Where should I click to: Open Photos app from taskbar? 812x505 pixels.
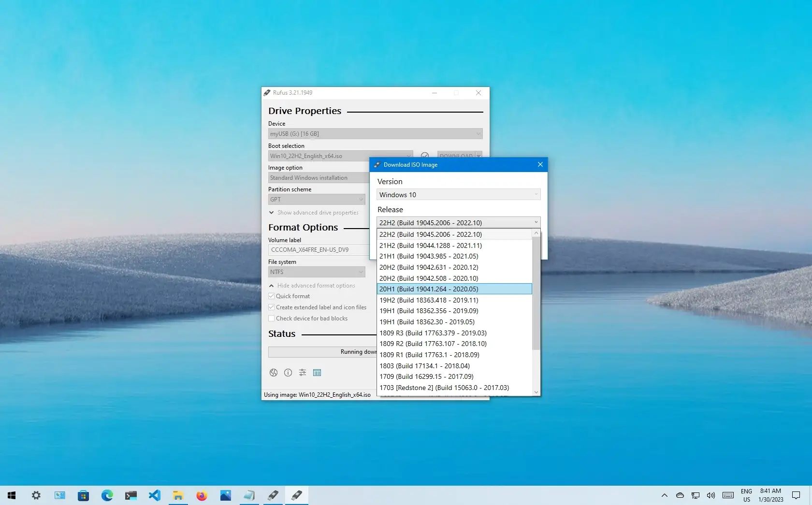point(225,495)
